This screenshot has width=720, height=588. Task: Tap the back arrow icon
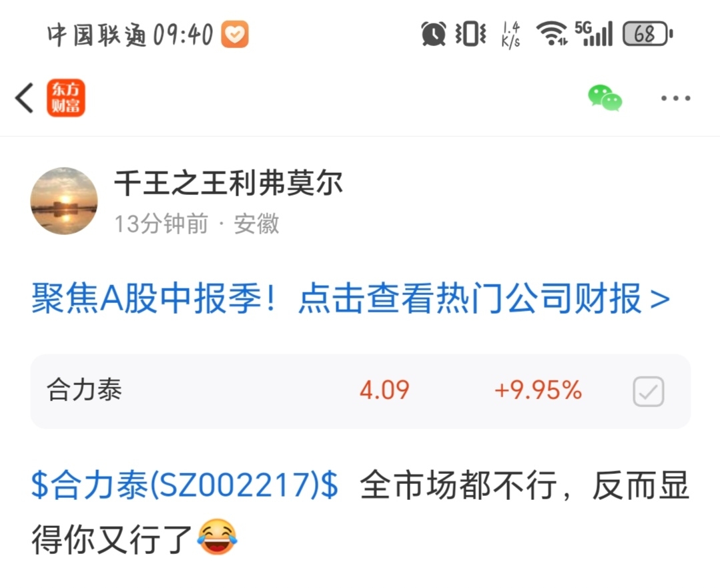click(24, 98)
